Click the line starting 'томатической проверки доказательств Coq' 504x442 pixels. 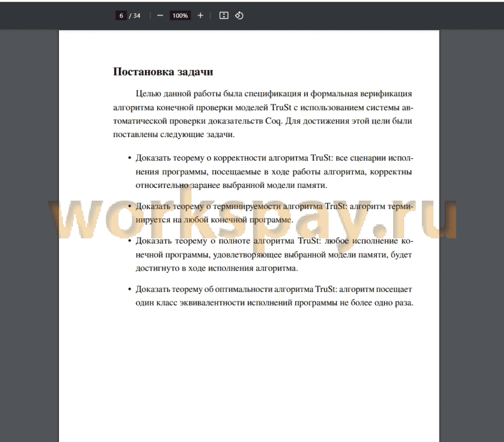click(x=262, y=121)
